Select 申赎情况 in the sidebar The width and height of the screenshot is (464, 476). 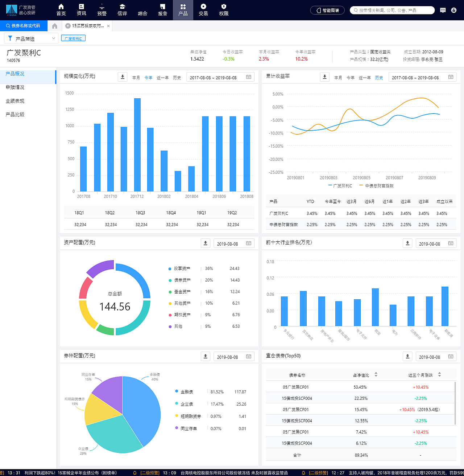click(x=15, y=87)
